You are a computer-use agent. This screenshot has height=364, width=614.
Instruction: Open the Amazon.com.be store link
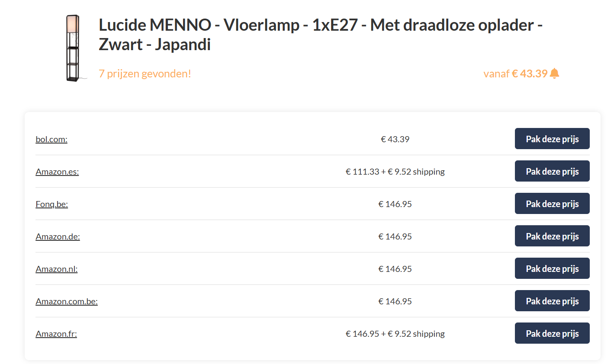[x=67, y=301]
